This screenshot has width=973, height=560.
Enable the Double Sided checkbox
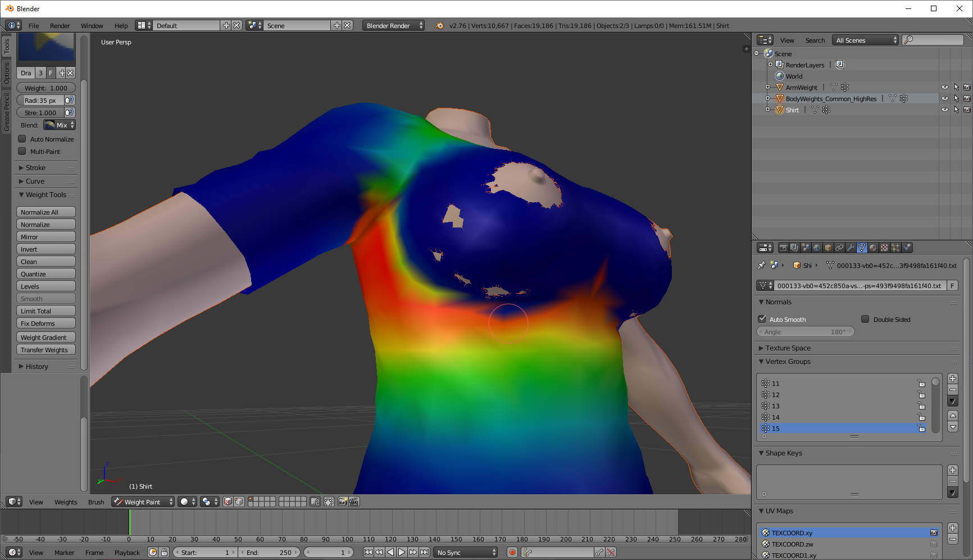click(865, 319)
